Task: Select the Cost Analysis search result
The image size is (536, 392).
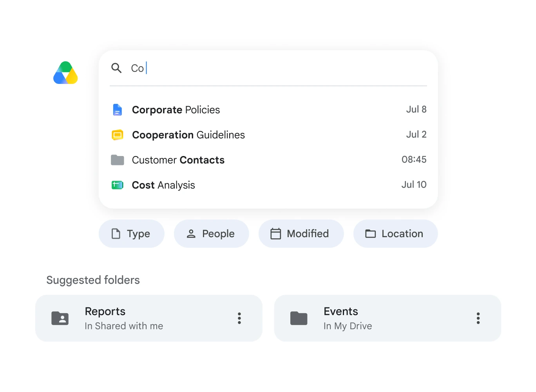Action: click(x=268, y=185)
